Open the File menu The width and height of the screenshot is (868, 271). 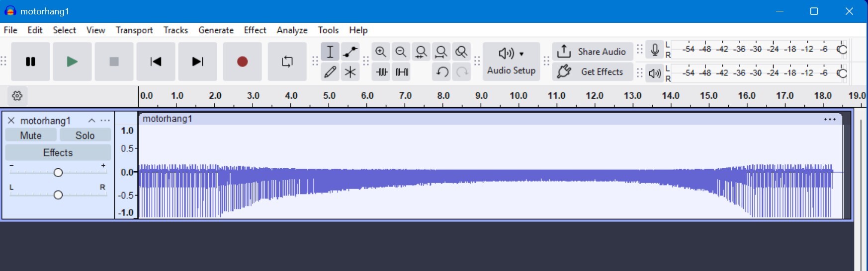point(10,30)
